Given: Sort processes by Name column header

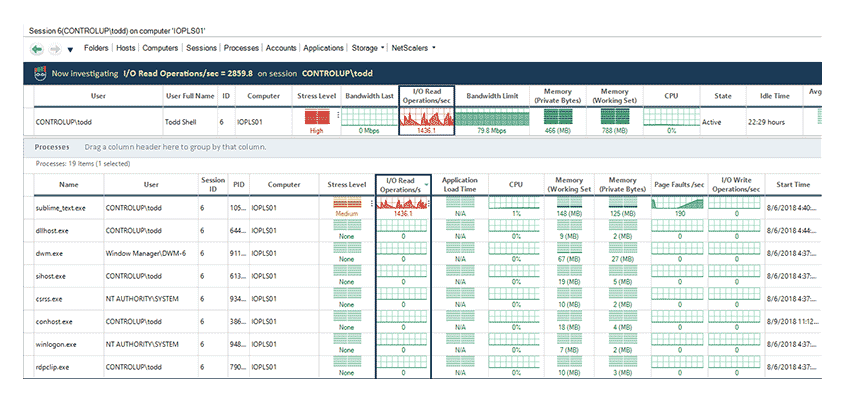Looking at the screenshot, I should pyautogui.click(x=69, y=184).
